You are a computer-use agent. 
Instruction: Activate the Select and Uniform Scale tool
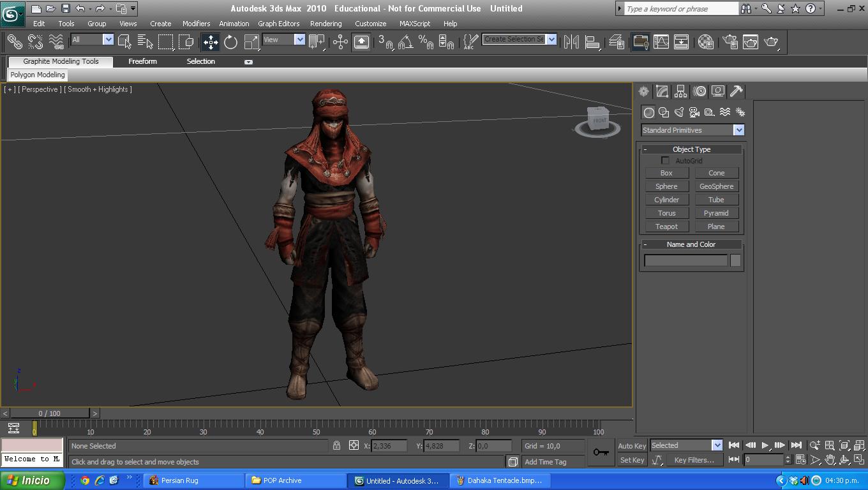[x=252, y=42]
